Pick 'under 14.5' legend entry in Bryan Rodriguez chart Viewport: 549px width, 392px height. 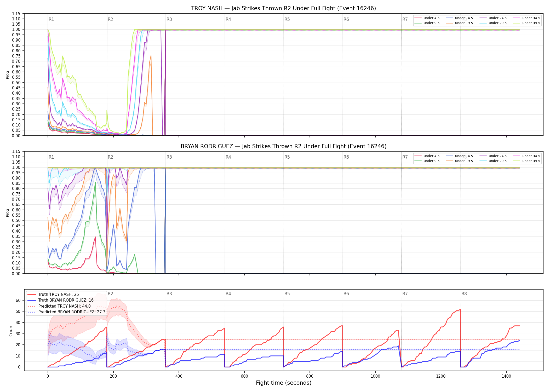459,156
